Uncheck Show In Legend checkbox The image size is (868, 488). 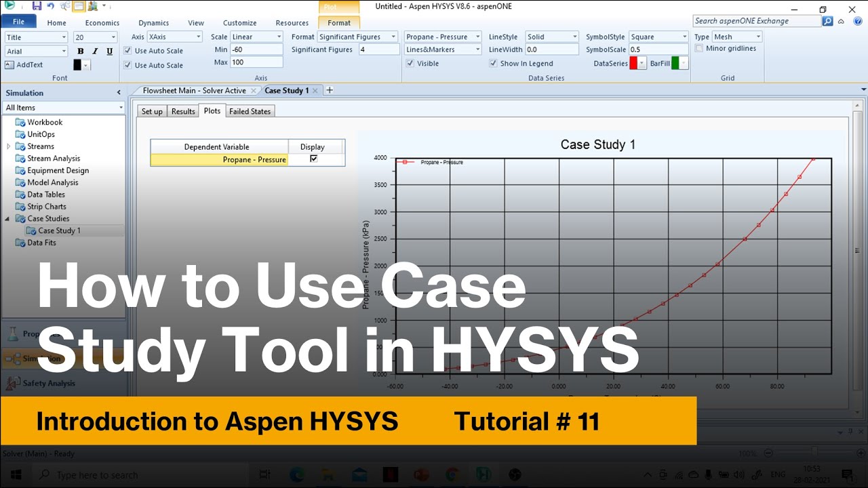(x=493, y=64)
